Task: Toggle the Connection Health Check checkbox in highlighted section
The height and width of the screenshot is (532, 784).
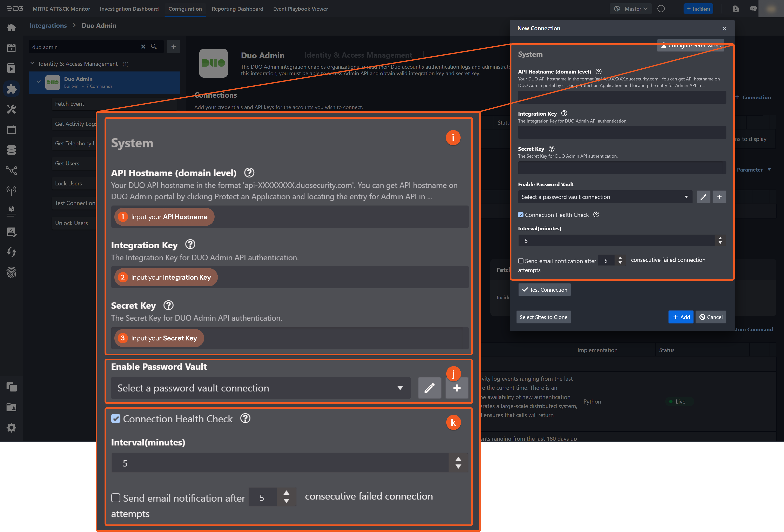Action: (116, 419)
